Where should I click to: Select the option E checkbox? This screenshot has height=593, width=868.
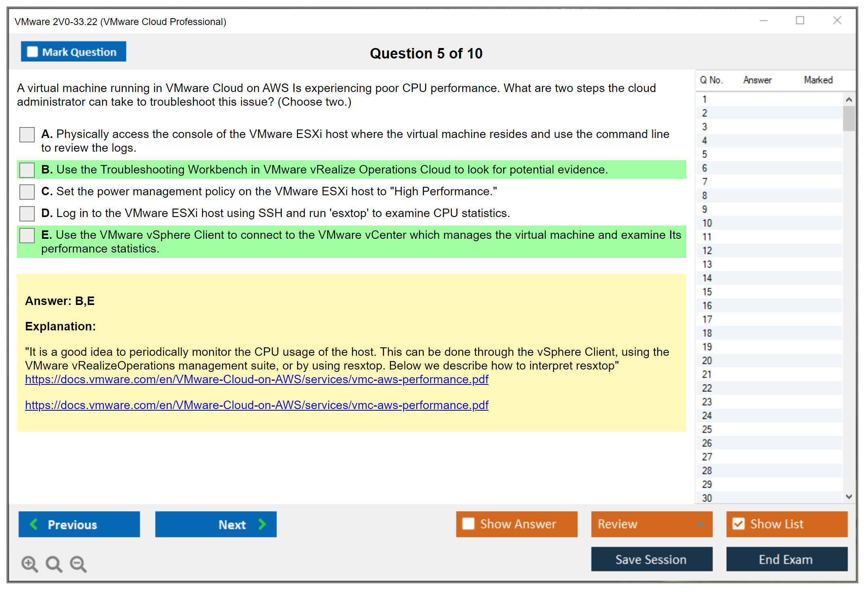[27, 235]
